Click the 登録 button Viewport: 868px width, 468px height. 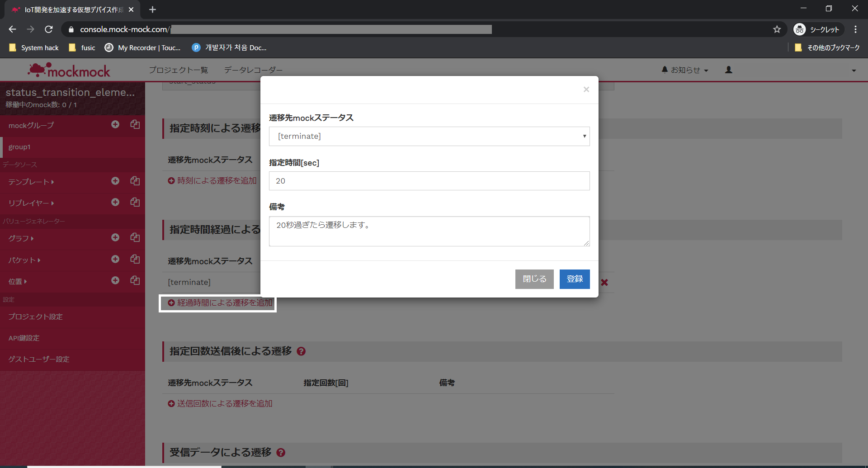tap(575, 279)
